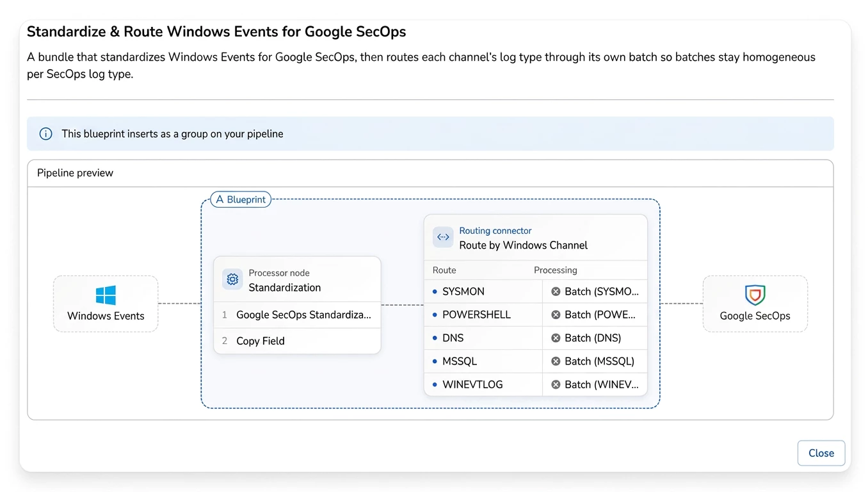This screenshot has width=868, height=492.
Task: Click the Blueprint group label text
Action: pos(246,199)
